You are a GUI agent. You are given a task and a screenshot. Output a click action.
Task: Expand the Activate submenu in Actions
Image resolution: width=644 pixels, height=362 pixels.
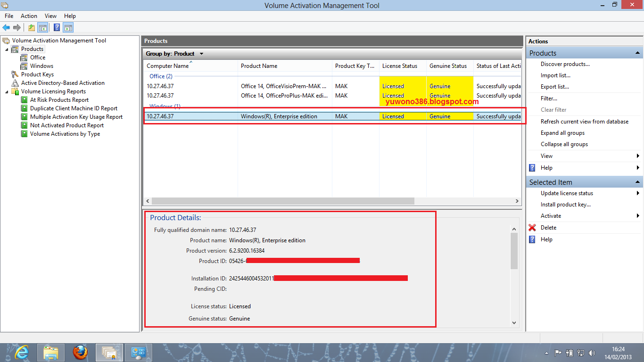[x=638, y=216]
